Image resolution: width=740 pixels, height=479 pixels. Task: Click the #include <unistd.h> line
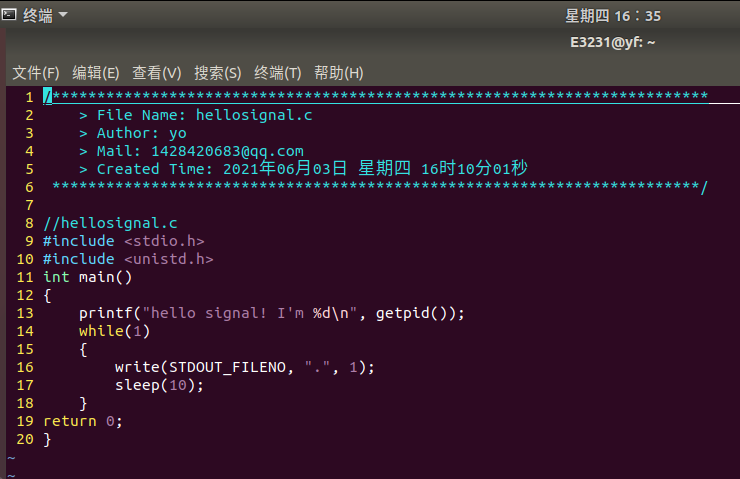[128, 259]
